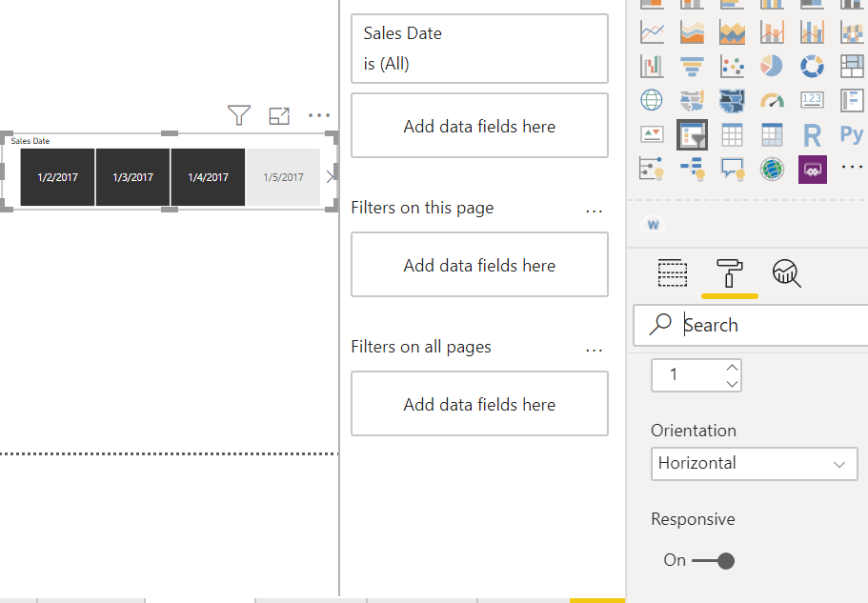Open Focus mode for the slicer

[279, 115]
